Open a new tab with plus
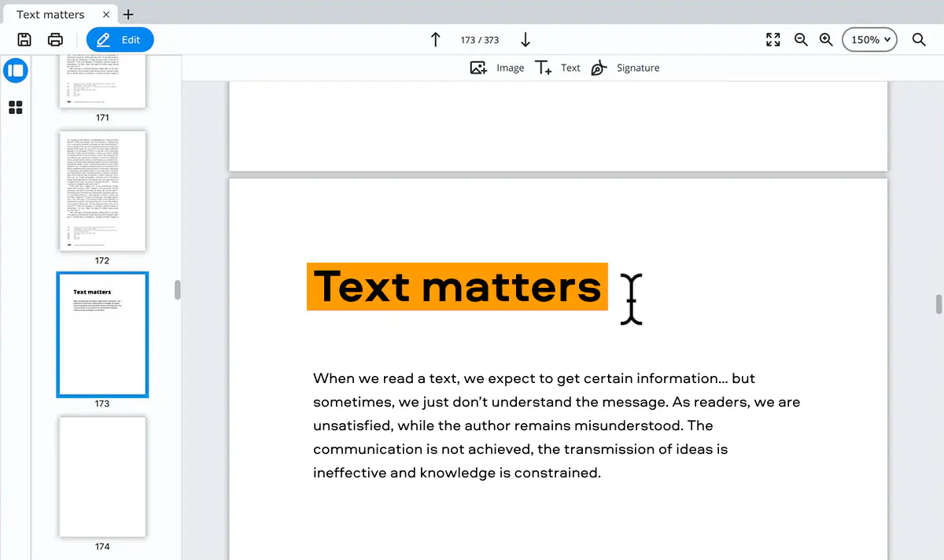Image resolution: width=944 pixels, height=560 pixels. click(x=129, y=14)
